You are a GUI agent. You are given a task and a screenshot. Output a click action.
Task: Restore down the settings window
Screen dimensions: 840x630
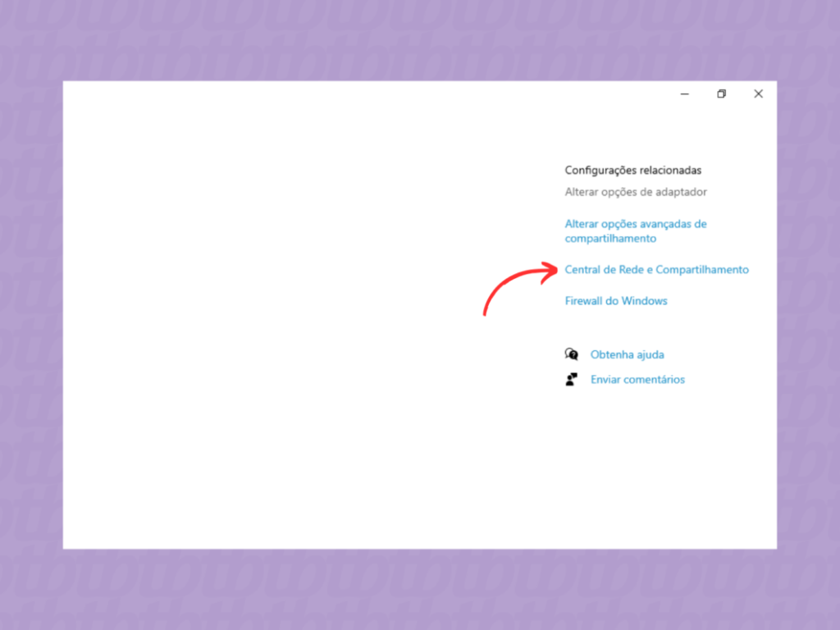722,94
